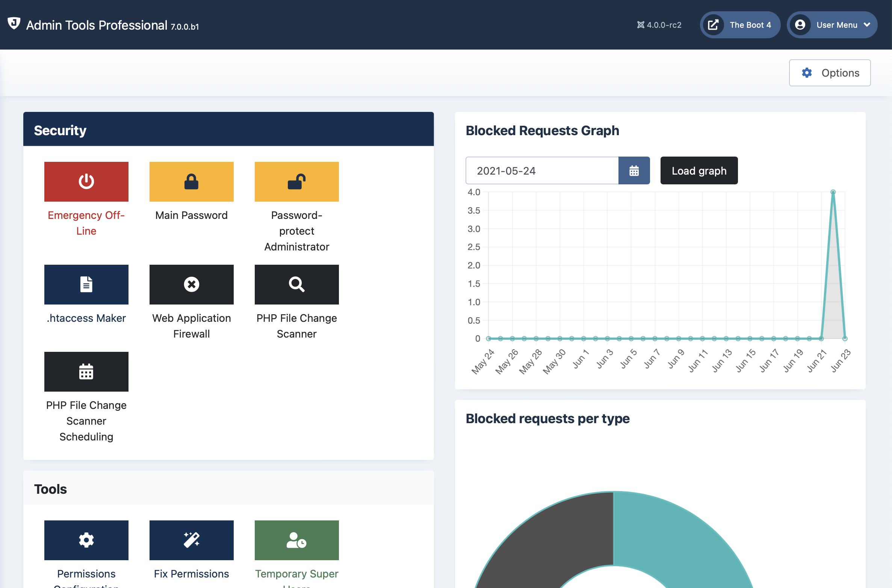
Task: Open Fix Permissions magic wand icon
Action: 191,540
